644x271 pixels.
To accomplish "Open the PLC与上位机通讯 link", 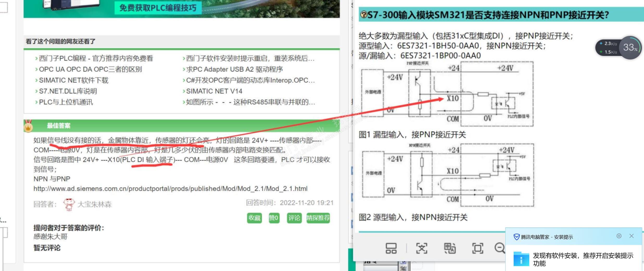I will point(66,102).
